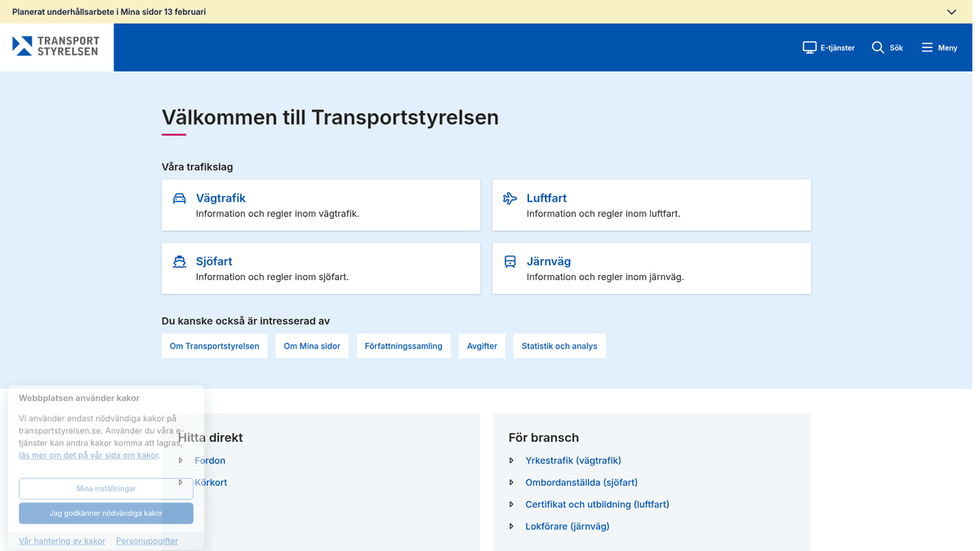Screen dimensions: 980x551
Task: Select Sök in the top bar
Action: tap(887, 47)
